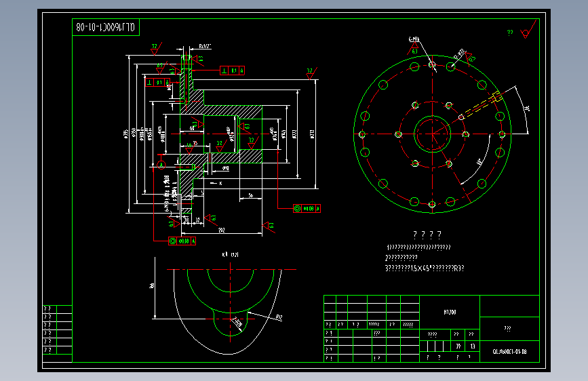588x381 pixels.
Task: Select the HT200 material text
Action: click(450, 312)
